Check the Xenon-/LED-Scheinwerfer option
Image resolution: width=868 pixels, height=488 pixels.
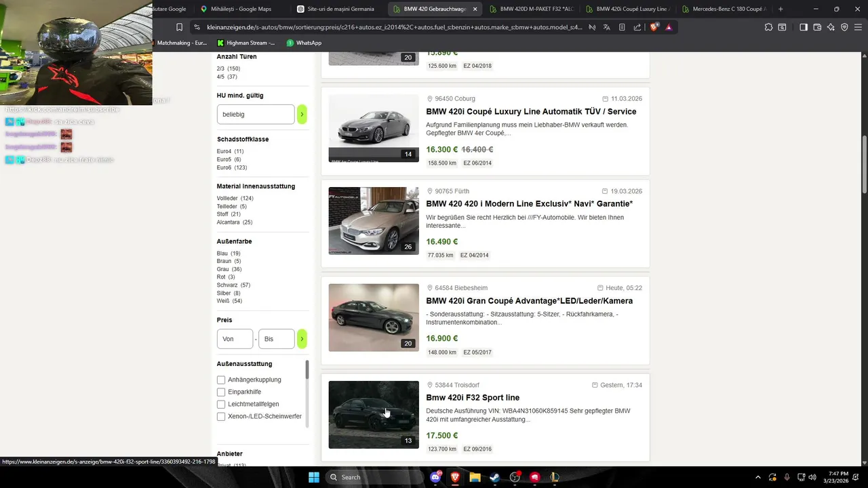(x=221, y=416)
